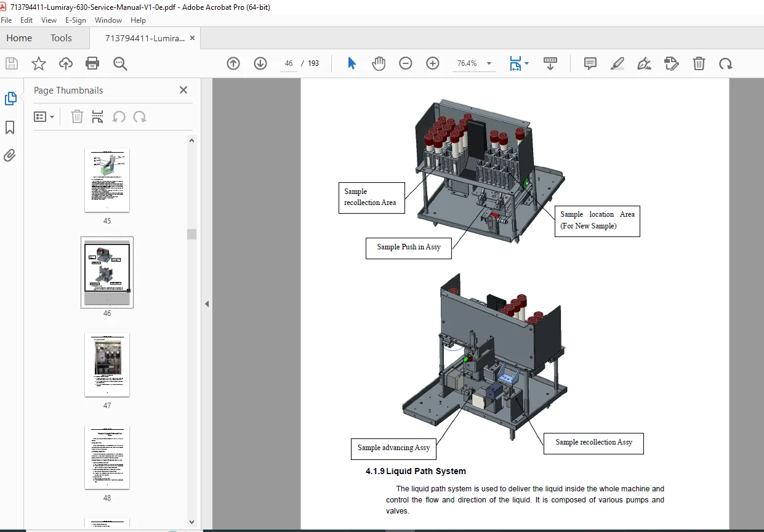Open the Find text magnifier tool
The width and height of the screenshot is (764, 532).
(120, 63)
